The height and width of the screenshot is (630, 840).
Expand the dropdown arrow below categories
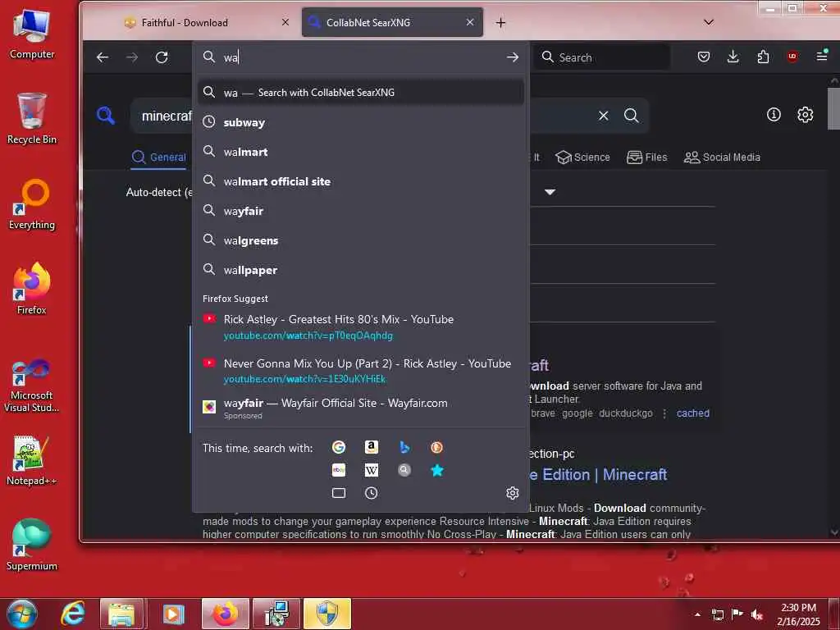[x=550, y=192]
